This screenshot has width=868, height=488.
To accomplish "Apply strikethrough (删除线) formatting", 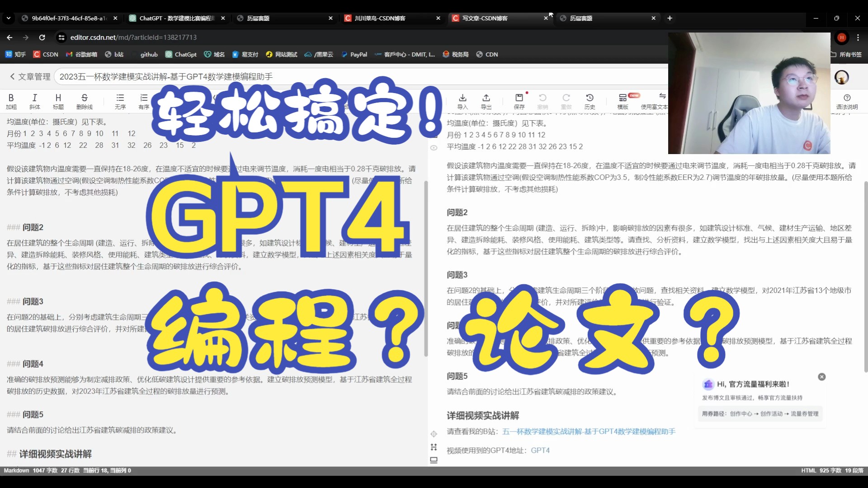I will point(85,101).
